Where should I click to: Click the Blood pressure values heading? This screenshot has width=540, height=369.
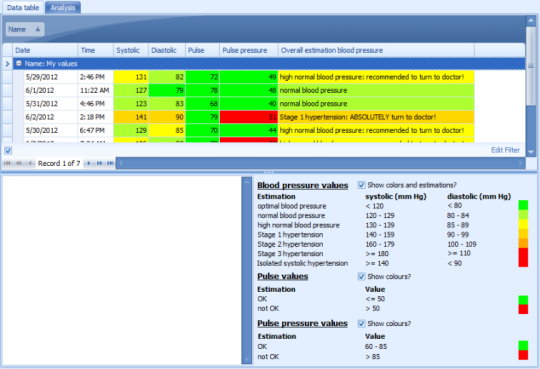302,185
